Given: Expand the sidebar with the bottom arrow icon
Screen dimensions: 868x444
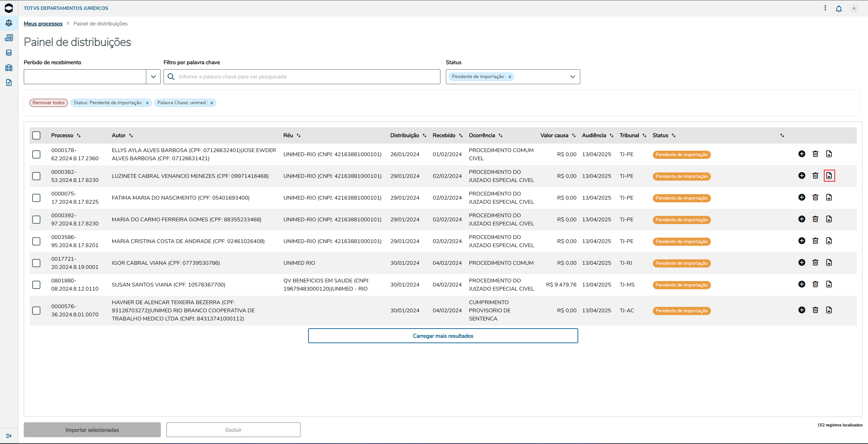Looking at the screenshot, I should click(9, 436).
